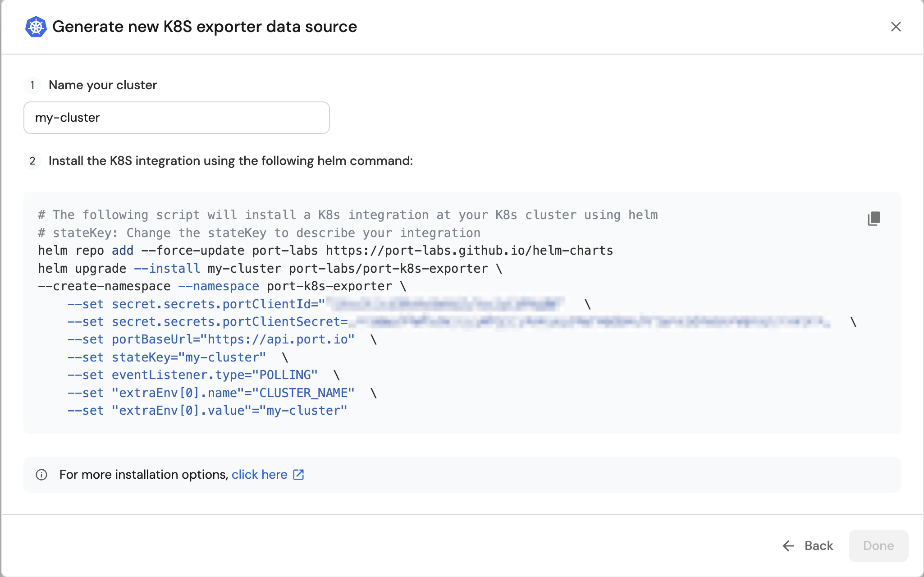Viewport: 924px width, 577px height.
Task: Click step 1 number badge
Action: pos(32,85)
